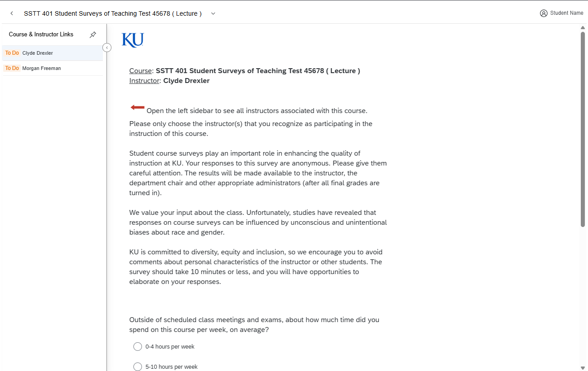
Task: Click To Do badge beside Morgan Freeman
Action: click(12, 68)
